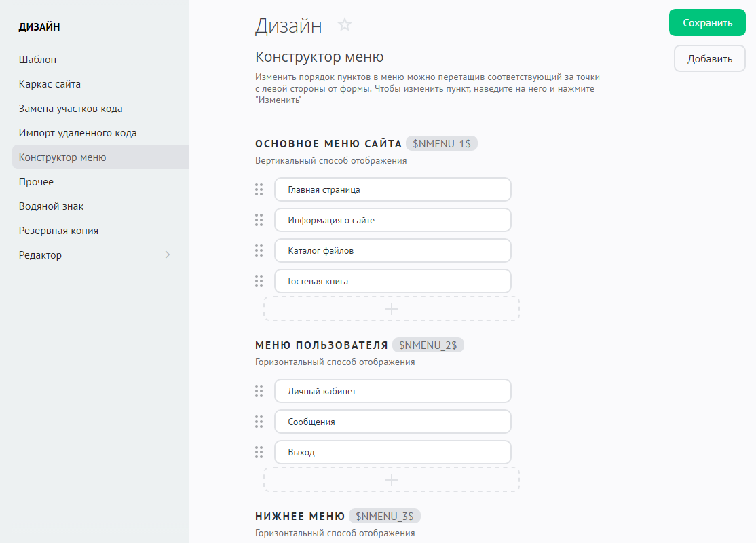Click the $NMENU_1$ code tag
The width and height of the screenshot is (756, 543).
[441, 143]
